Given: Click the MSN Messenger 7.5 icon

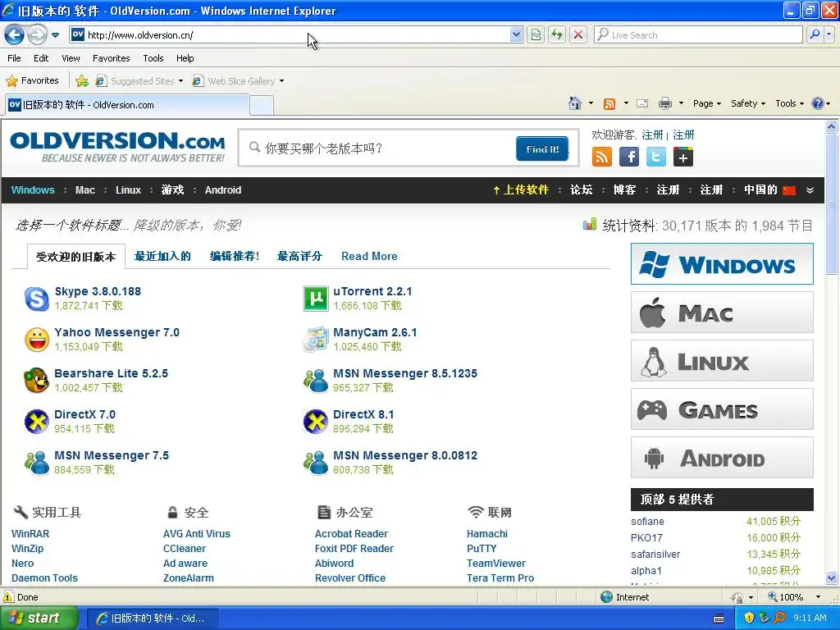Looking at the screenshot, I should point(37,463).
